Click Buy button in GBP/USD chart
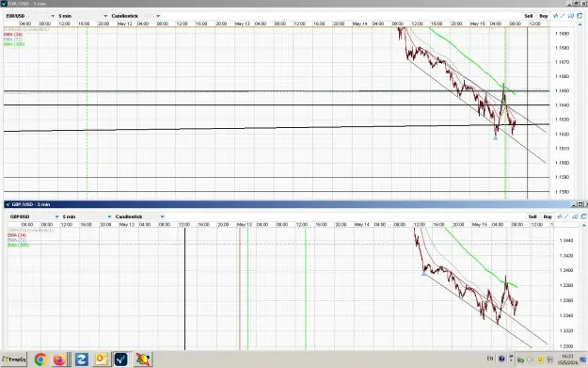This screenshot has width=588, height=368. (x=548, y=216)
